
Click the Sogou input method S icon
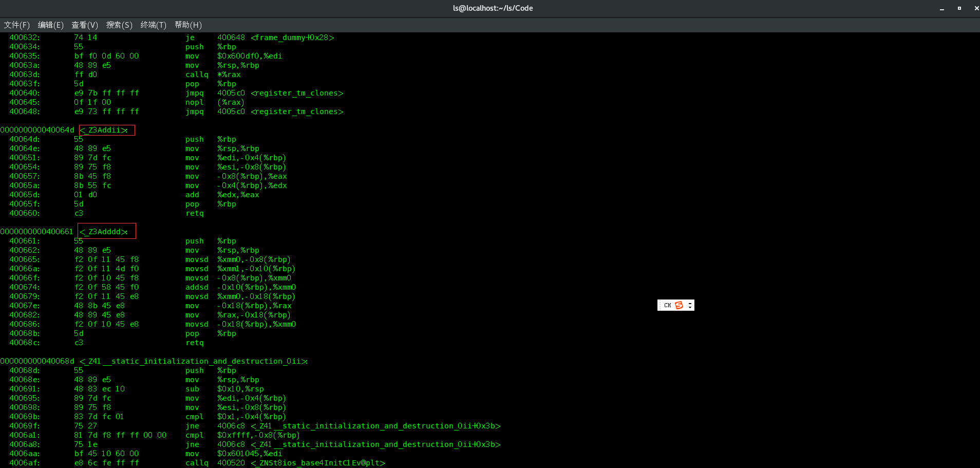click(679, 305)
